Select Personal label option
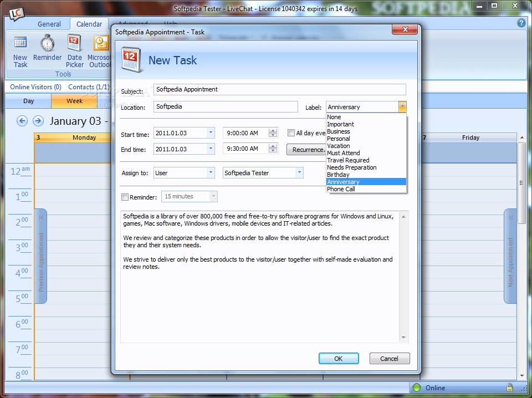The height and width of the screenshot is (398, 532). (366, 139)
